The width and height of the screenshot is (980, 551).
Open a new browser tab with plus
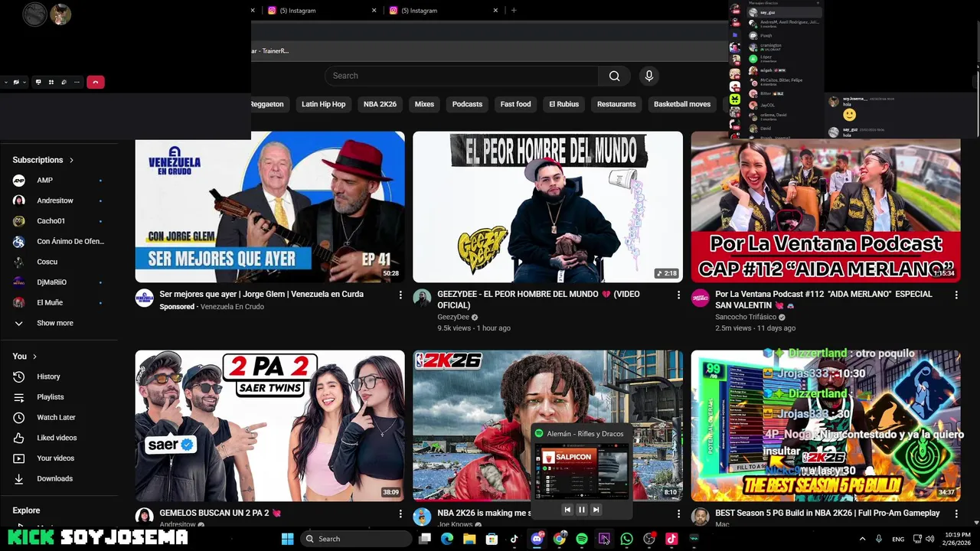tap(514, 11)
